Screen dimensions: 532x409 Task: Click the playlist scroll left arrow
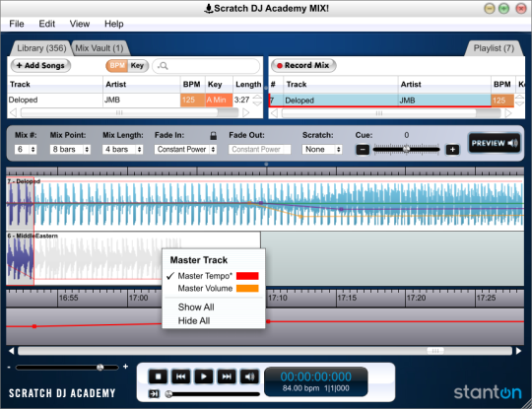274,113
